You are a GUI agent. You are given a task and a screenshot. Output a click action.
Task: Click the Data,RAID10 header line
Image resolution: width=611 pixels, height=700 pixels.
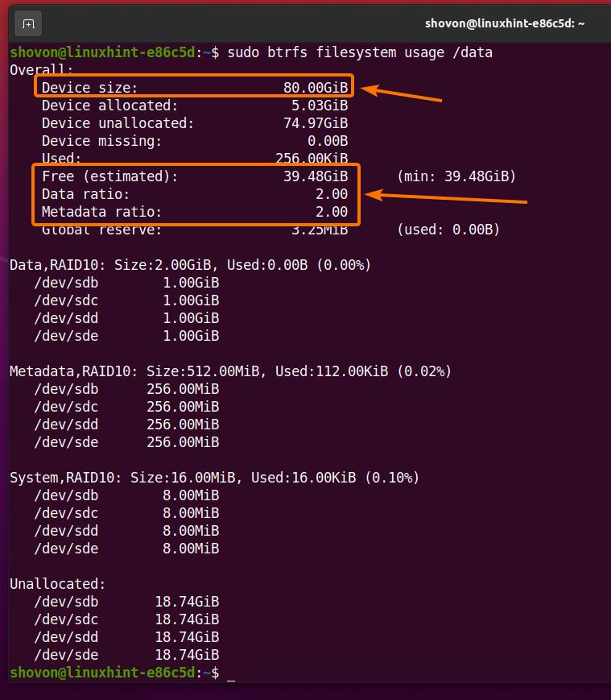pyautogui.click(x=190, y=265)
